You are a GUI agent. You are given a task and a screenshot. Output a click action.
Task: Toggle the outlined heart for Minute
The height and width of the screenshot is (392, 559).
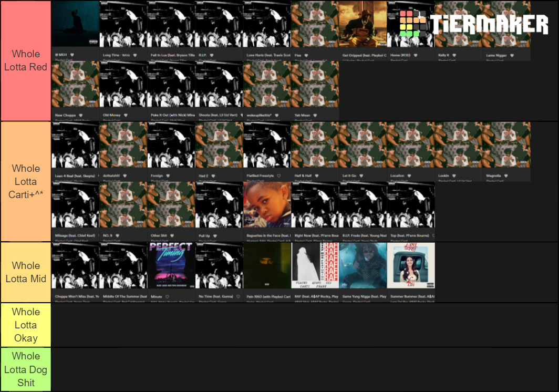coord(167,296)
